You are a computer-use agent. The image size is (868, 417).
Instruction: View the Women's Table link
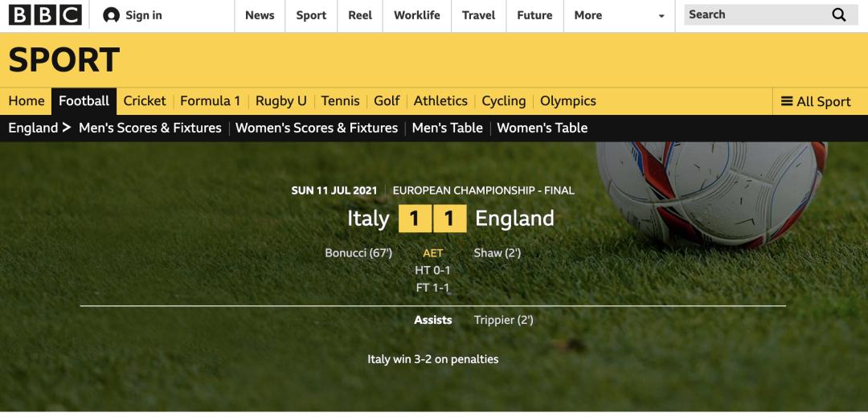pyautogui.click(x=542, y=128)
